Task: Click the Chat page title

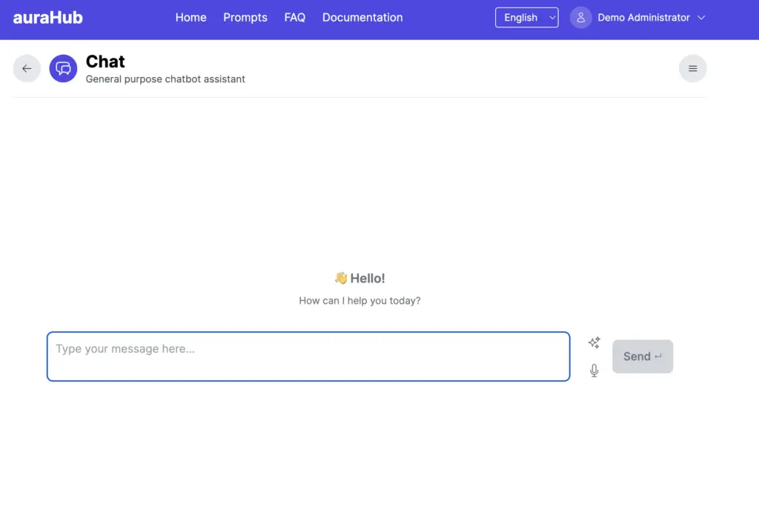Action: [x=105, y=61]
